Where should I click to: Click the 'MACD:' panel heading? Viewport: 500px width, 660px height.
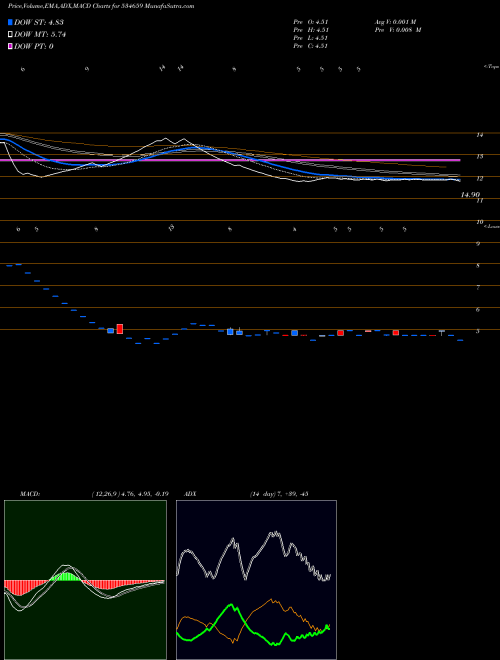tap(30, 494)
